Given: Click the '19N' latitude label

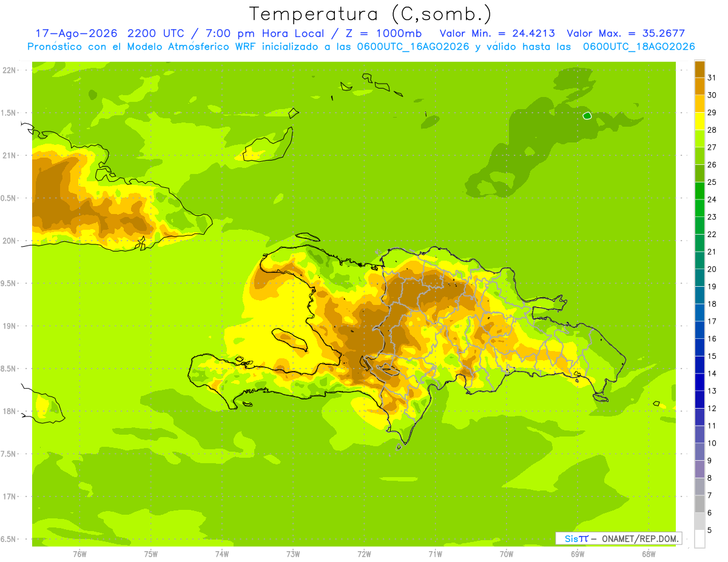Looking at the screenshot, I should pos(9,326).
